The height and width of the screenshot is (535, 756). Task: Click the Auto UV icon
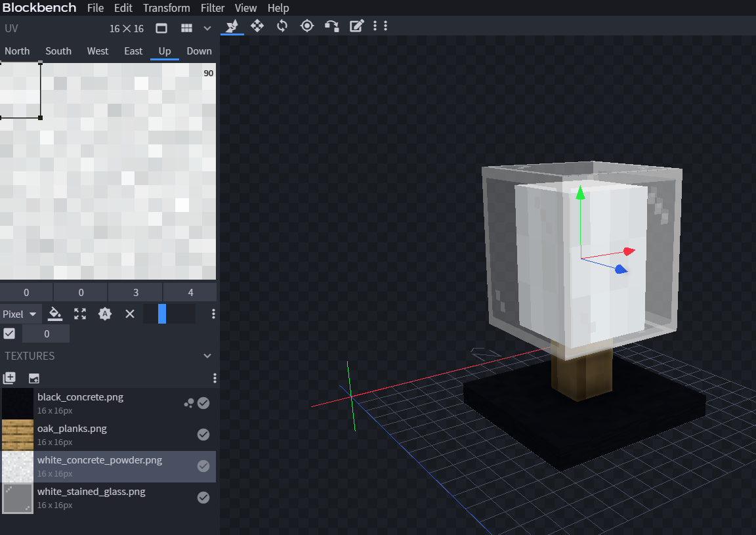pyautogui.click(x=105, y=314)
